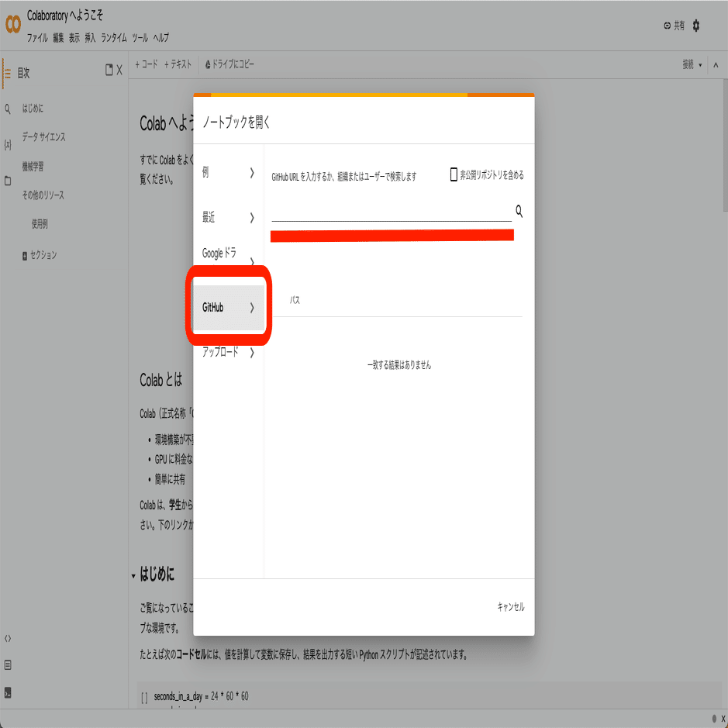The width and height of the screenshot is (728, 728).
Task: Select the GitHub tab
Action: [229, 307]
